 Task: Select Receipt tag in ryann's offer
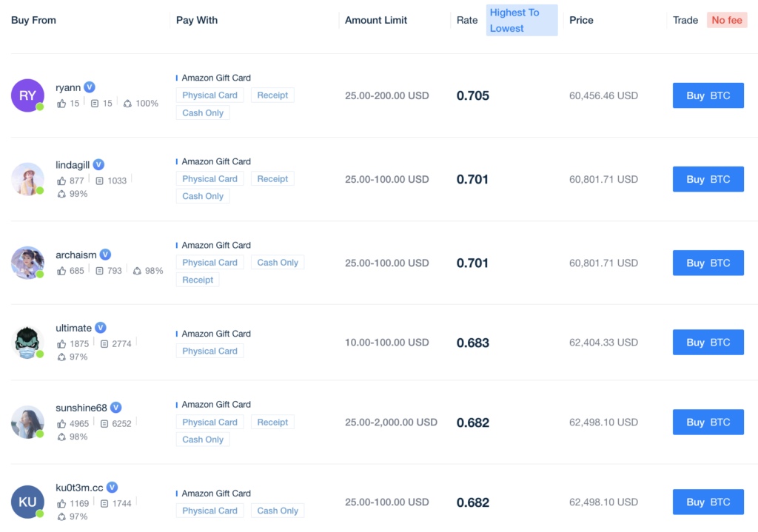(x=272, y=95)
